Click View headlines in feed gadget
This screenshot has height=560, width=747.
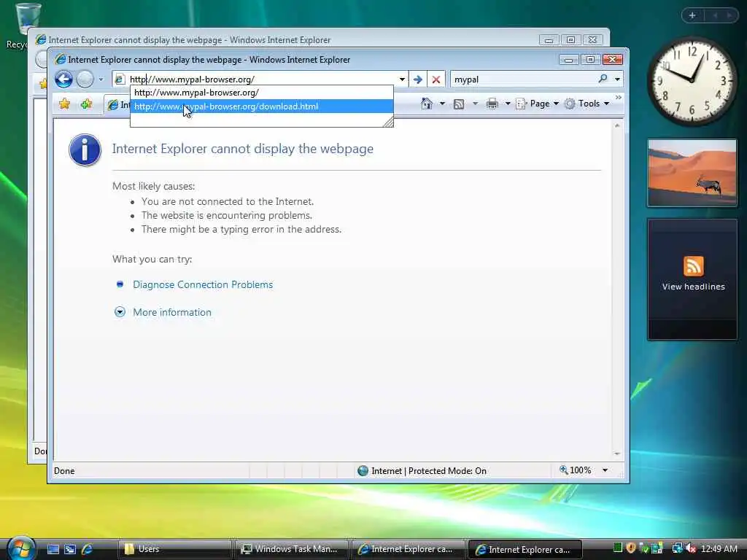693,287
